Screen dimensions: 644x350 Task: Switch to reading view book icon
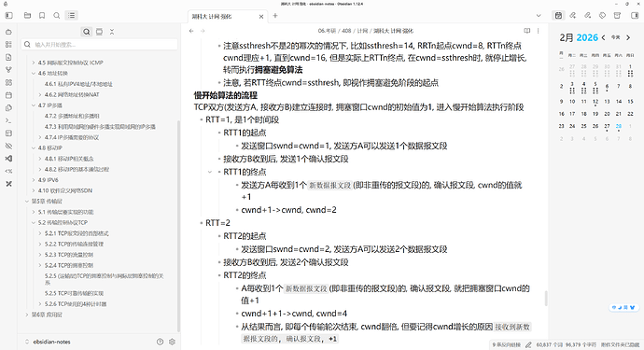(x=527, y=31)
